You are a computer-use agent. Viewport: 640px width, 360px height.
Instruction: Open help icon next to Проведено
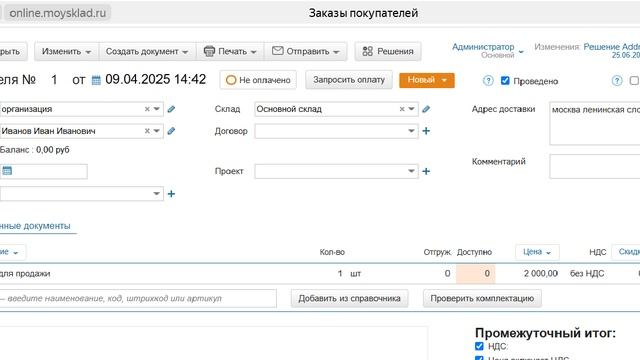click(488, 80)
